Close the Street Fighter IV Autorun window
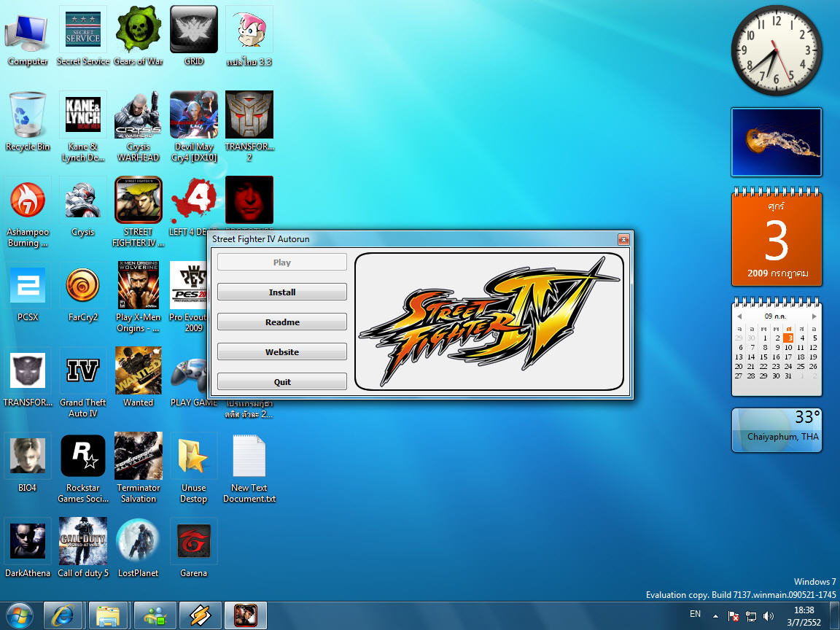The width and height of the screenshot is (840, 630). 623,239
